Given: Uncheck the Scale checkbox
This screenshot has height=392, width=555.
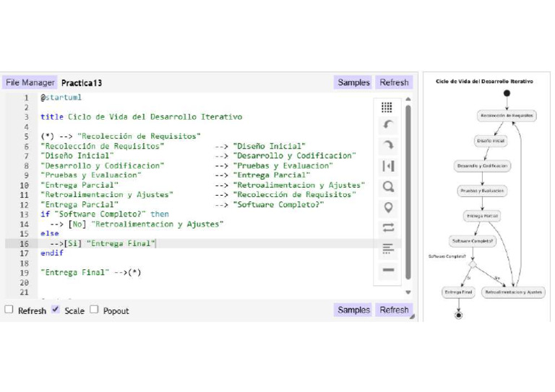Looking at the screenshot, I should [x=56, y=310].
